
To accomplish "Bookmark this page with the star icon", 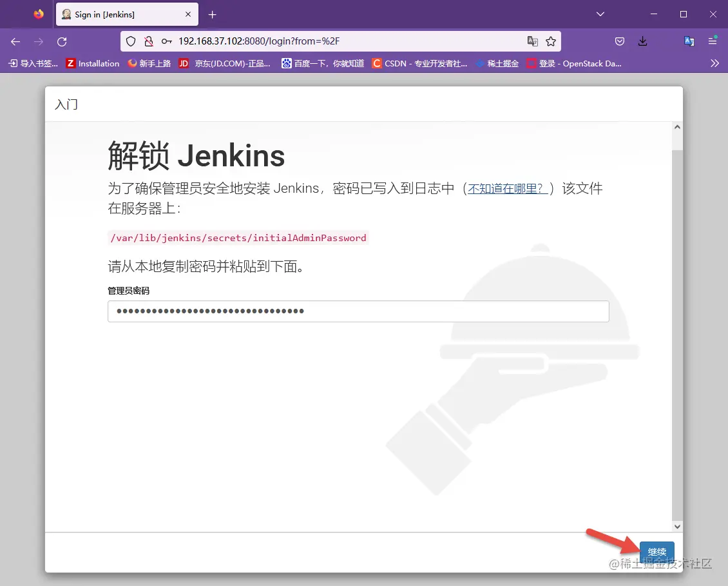I will (551, 41).
